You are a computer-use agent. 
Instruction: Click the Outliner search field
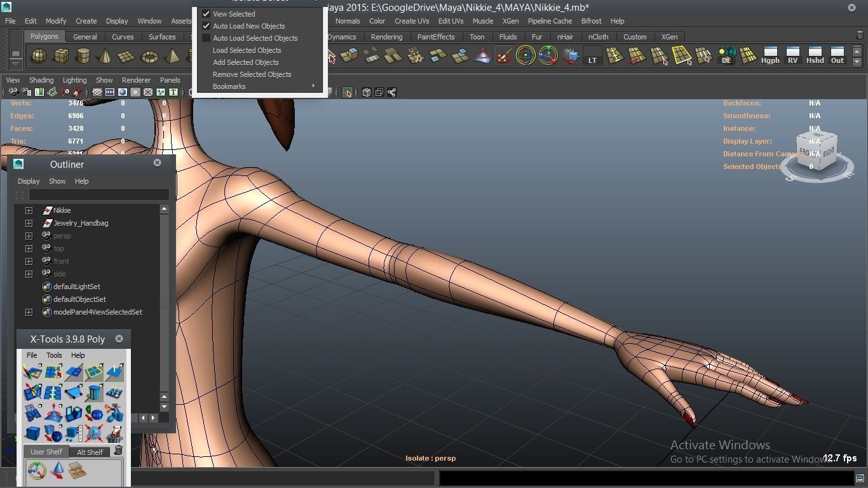coord(98,194)
